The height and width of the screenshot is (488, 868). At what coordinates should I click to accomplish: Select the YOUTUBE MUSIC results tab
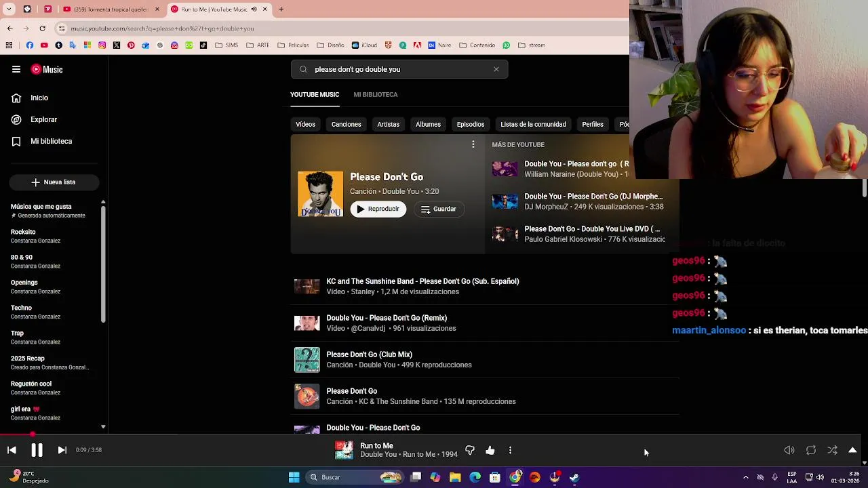(x=315, y=94)
